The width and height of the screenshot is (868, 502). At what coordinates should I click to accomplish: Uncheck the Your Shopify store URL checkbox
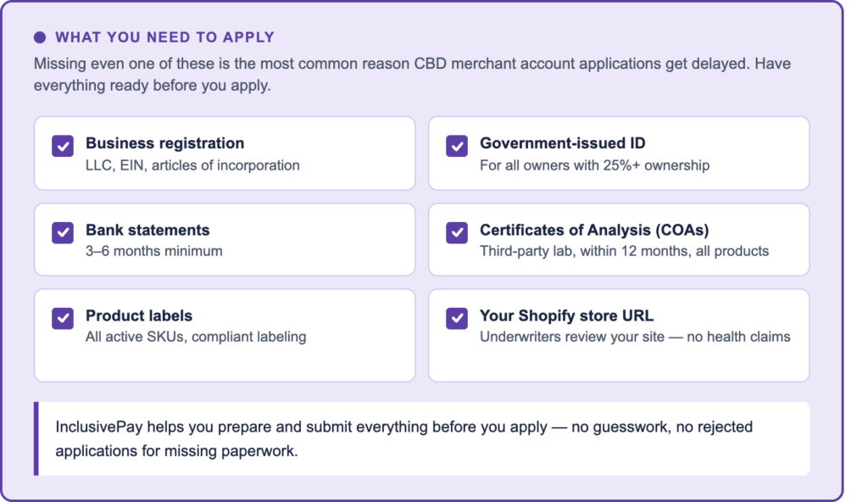coord(457,318)
